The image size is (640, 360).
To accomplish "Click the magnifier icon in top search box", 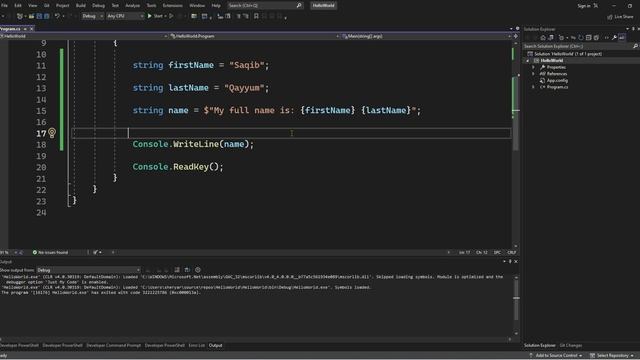I will [299, 6].
